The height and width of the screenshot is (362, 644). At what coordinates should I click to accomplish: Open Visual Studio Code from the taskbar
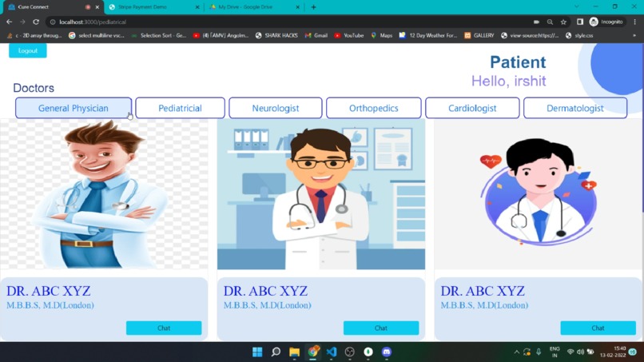(x=332, y=352)
